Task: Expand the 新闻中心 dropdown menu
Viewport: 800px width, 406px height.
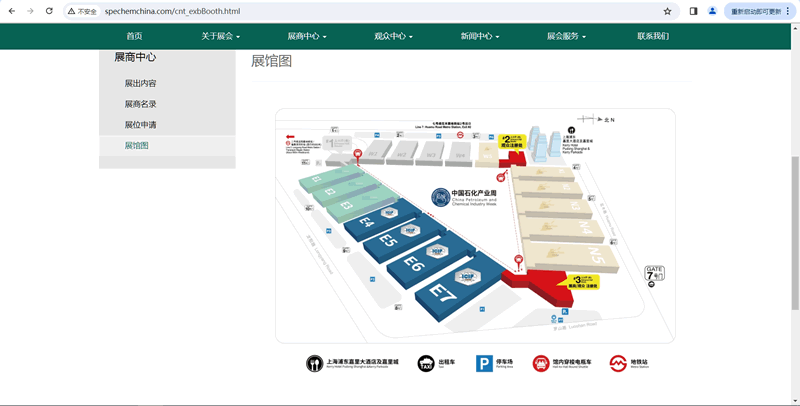Action: [x=480, y=36]
